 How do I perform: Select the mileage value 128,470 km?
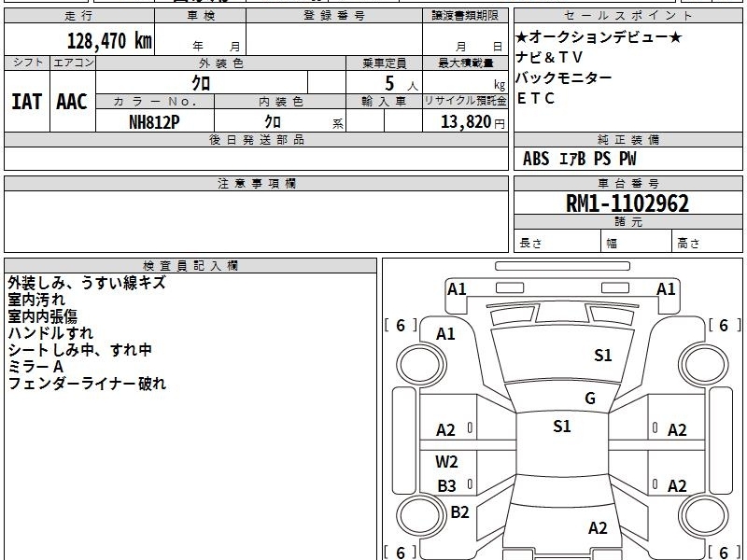click(x=109, y=41)
